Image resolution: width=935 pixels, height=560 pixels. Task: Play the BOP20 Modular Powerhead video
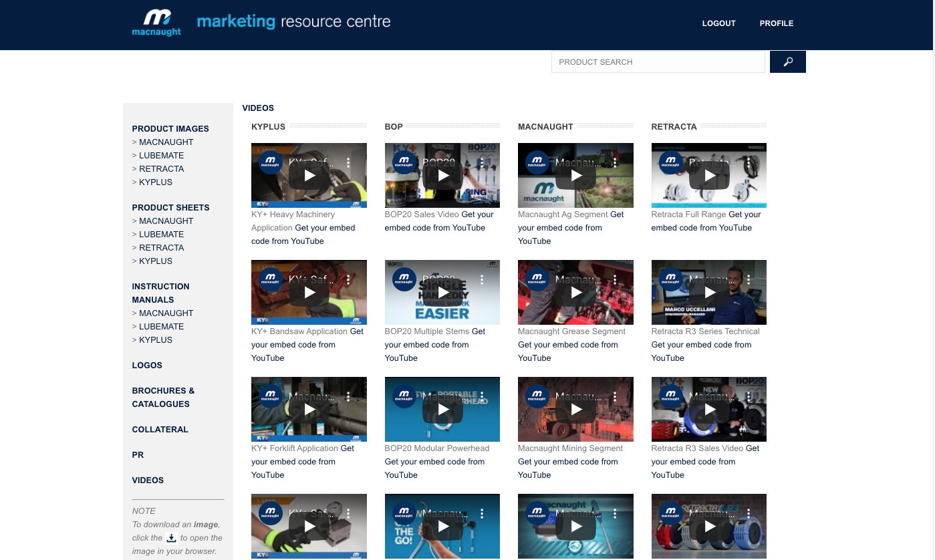pos(442,409)
